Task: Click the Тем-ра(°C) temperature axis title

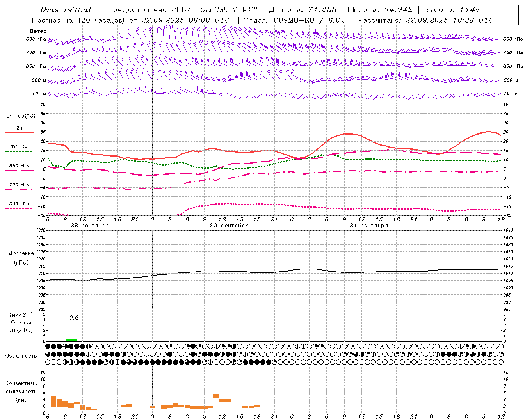Action: (19, 116)
